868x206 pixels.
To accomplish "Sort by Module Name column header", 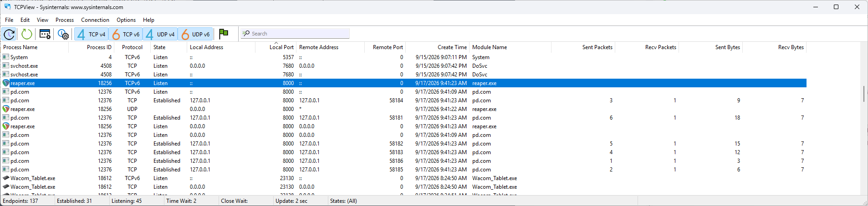I will click(510, 47).
